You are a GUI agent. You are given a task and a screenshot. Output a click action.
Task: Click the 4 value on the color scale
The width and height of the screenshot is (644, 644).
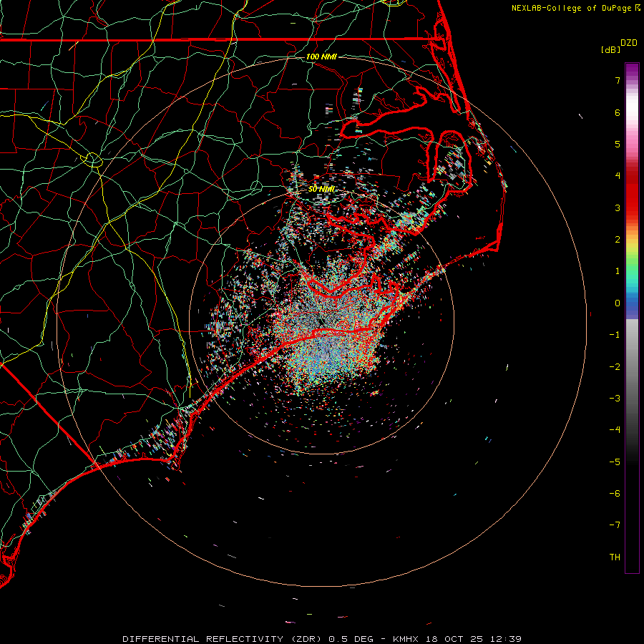click(618, 176)
